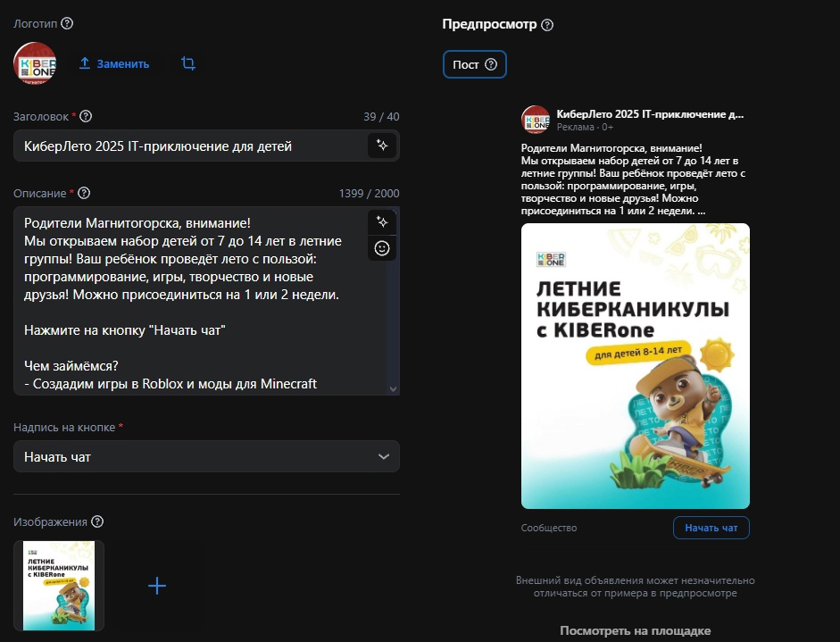Open the Посмотреть на площадке link

coord(636,630)
